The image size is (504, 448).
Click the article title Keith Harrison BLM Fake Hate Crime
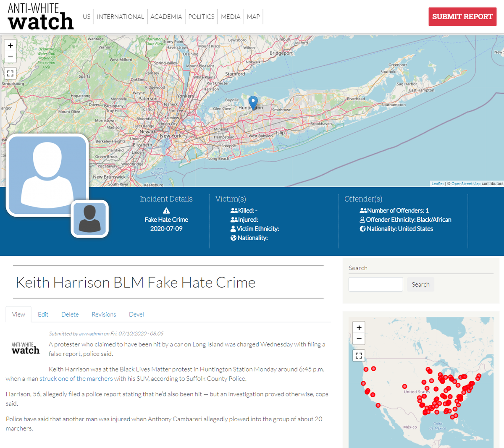(136, 283)
